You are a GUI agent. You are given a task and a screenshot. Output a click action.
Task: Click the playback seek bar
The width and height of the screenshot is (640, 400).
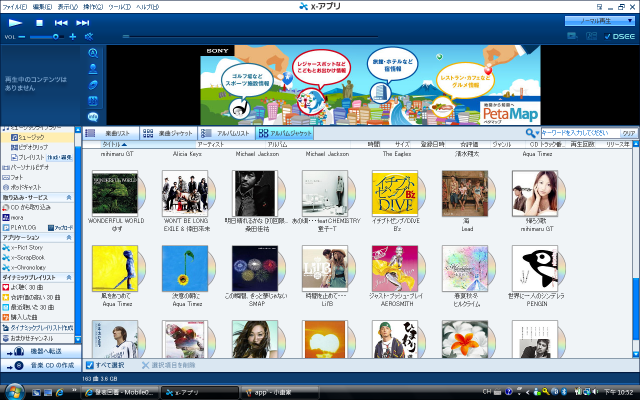tap(250, 36)
